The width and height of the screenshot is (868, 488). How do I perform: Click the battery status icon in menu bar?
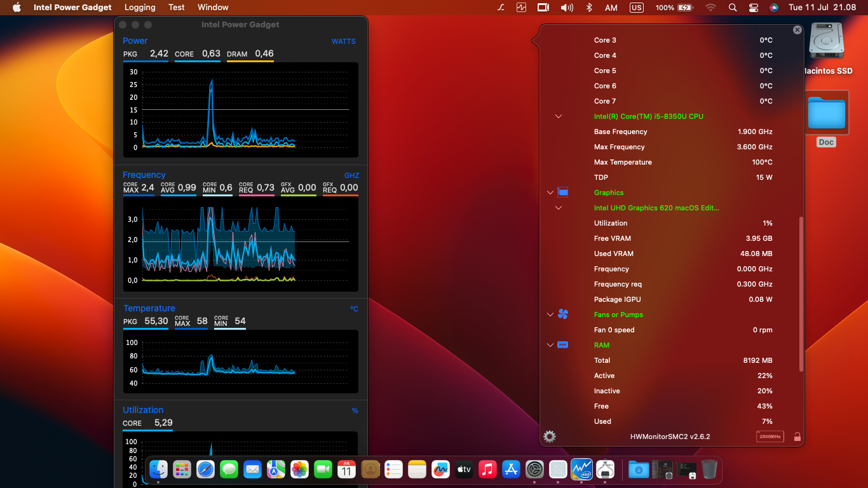tap(684, 8)
